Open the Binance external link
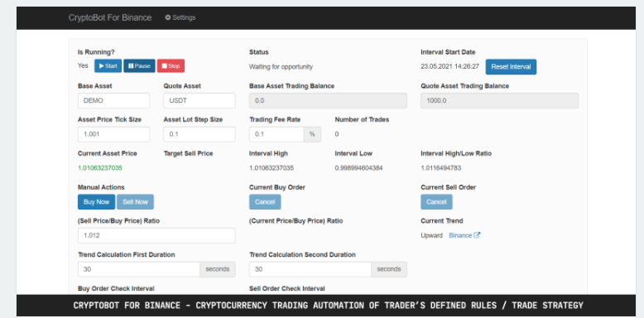 click(x=464, y=235)
